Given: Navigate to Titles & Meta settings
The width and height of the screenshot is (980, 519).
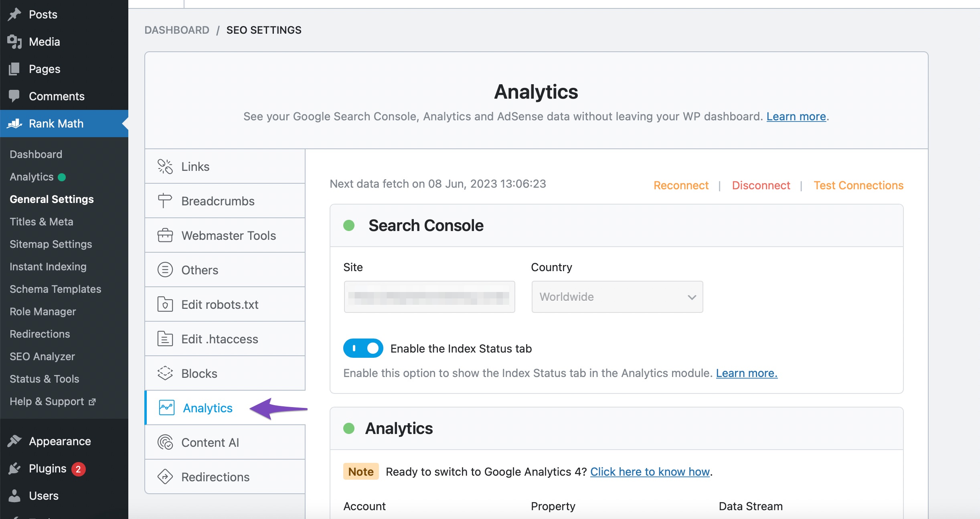Looking at the screenshot, I should (x=41, y=221).
